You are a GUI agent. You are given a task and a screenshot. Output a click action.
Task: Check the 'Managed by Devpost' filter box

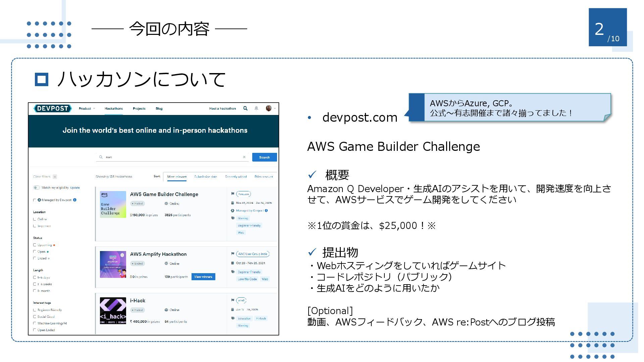[35, 200]
